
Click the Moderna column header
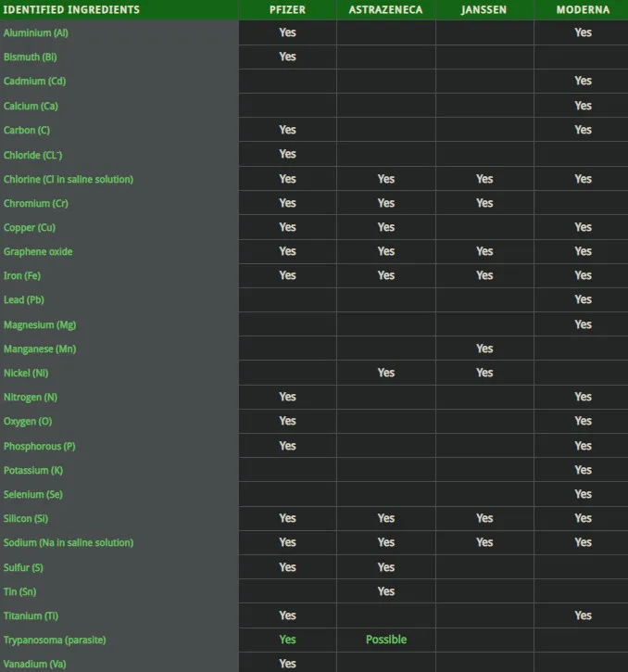[583, 9]
